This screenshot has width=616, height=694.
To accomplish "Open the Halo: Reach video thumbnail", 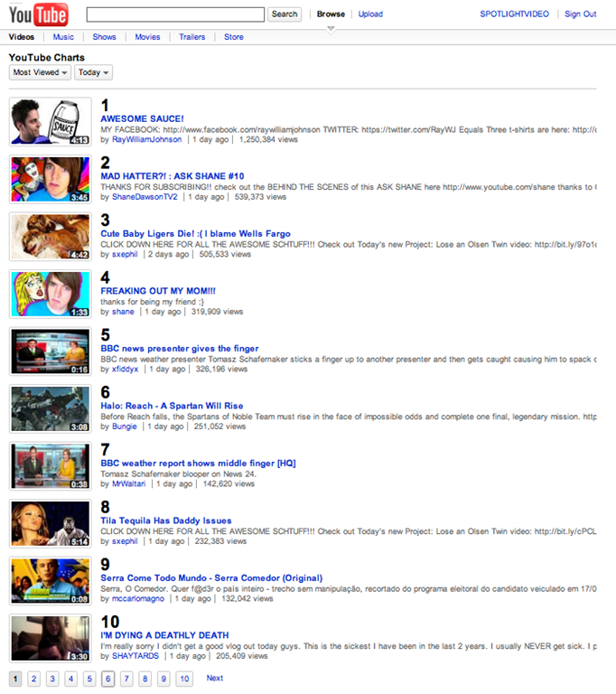I will point(51,408).
